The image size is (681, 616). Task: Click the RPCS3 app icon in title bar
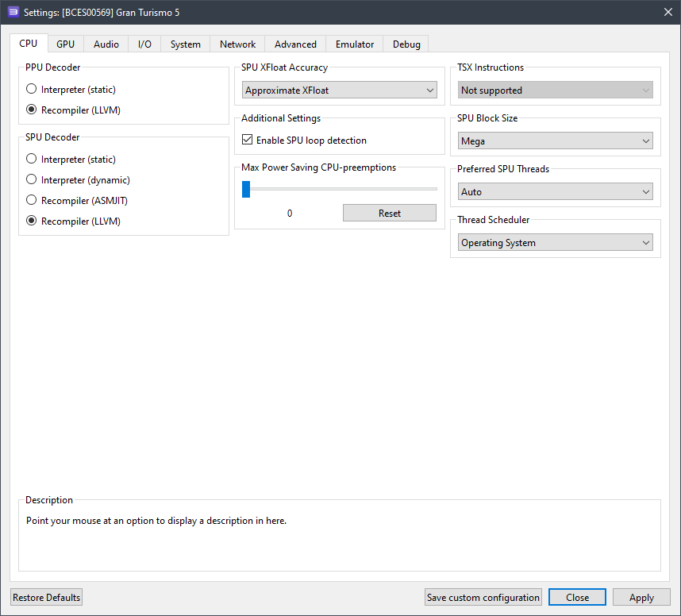coord(13,12)
